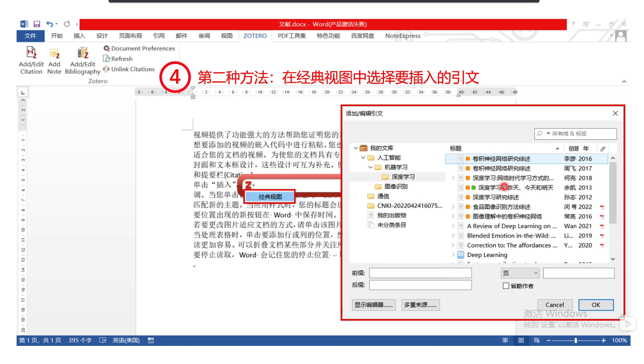
Task: Click the Save icon on Quick Access Toolbar
Action: pos(36,24)
